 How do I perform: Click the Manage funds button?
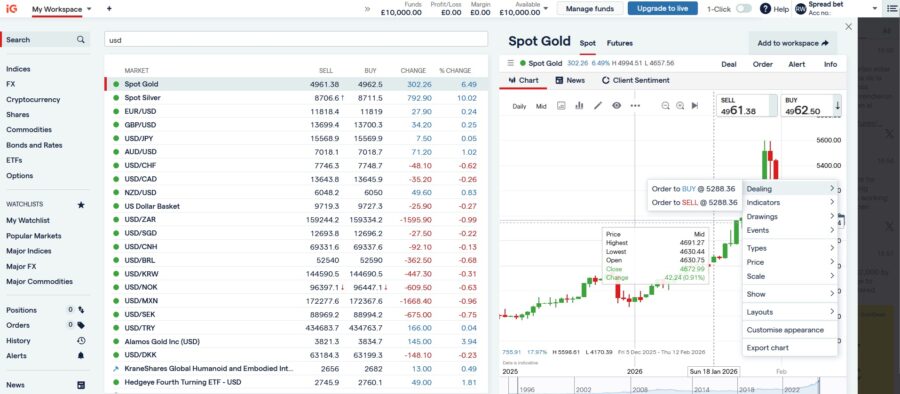(589, 9)
